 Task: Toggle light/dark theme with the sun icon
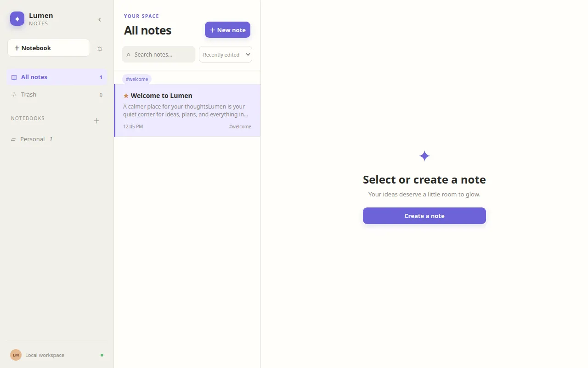click(x=100, y=49)
